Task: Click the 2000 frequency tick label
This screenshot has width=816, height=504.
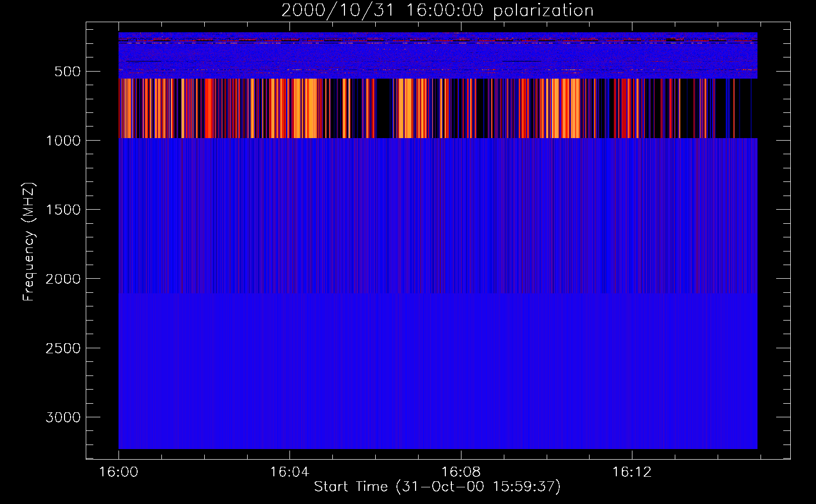Action: pyautogui.click(x=63, y=279)
